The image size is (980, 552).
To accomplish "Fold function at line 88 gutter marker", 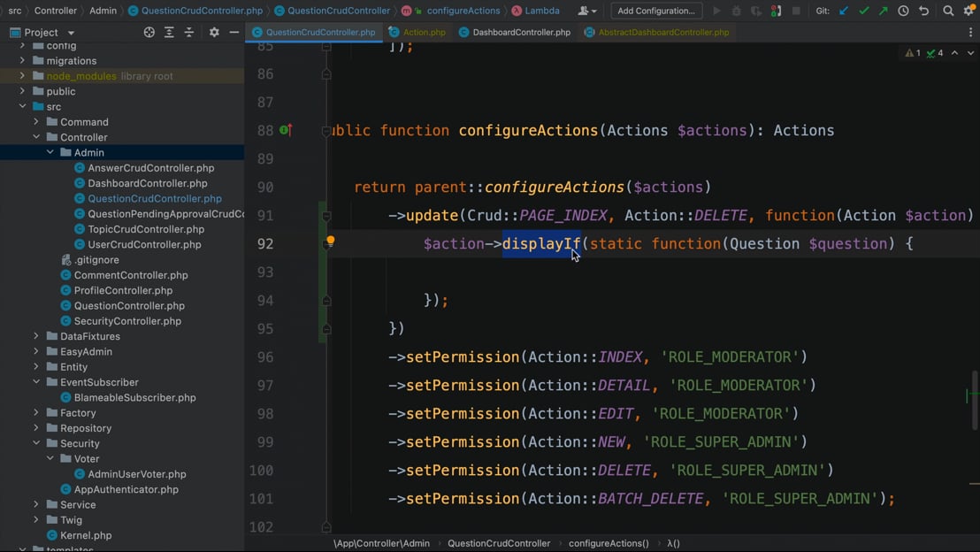I will [326, 131].
